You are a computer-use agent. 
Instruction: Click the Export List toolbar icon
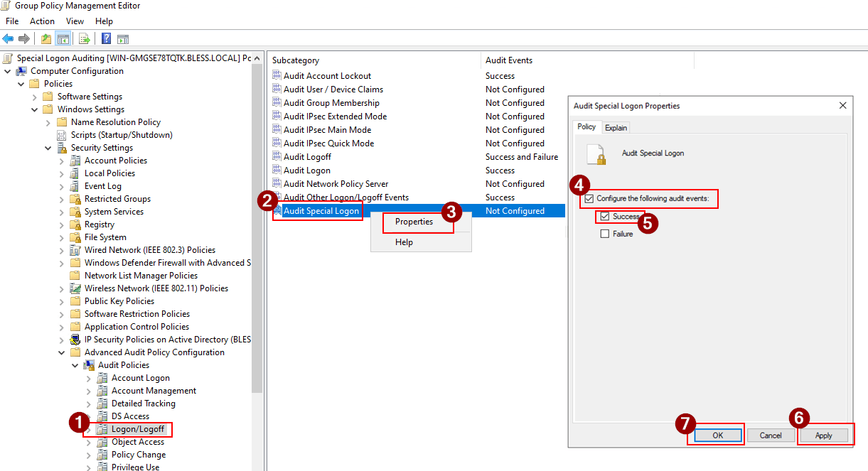[x=85, y=38]
